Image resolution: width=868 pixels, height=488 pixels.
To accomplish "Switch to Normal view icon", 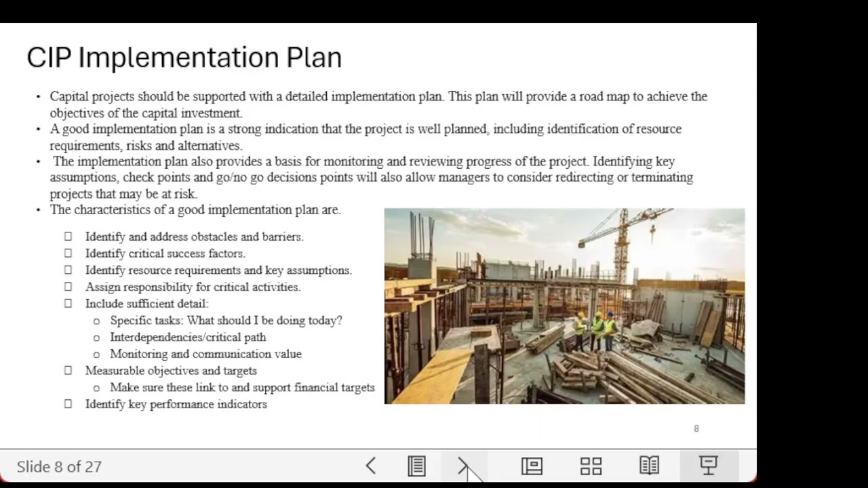I will [x=532, y=466].
